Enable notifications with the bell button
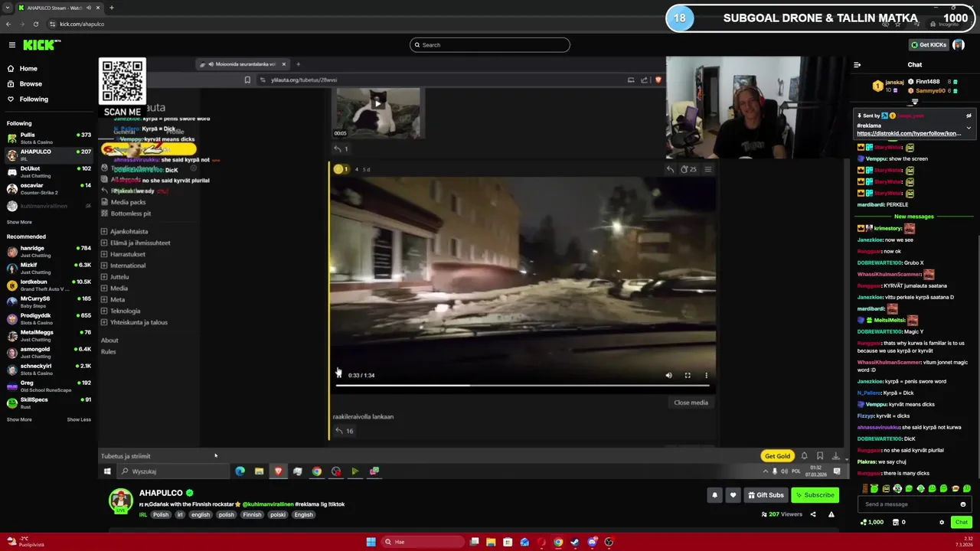The height and width of the screenshot is (551, 980). [x=714, y=495]
